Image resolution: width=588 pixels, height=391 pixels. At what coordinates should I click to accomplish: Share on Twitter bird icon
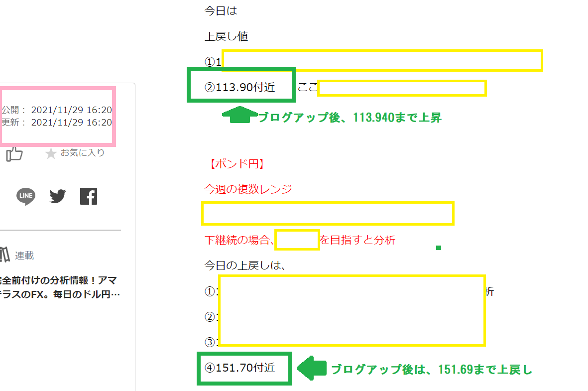58,196
